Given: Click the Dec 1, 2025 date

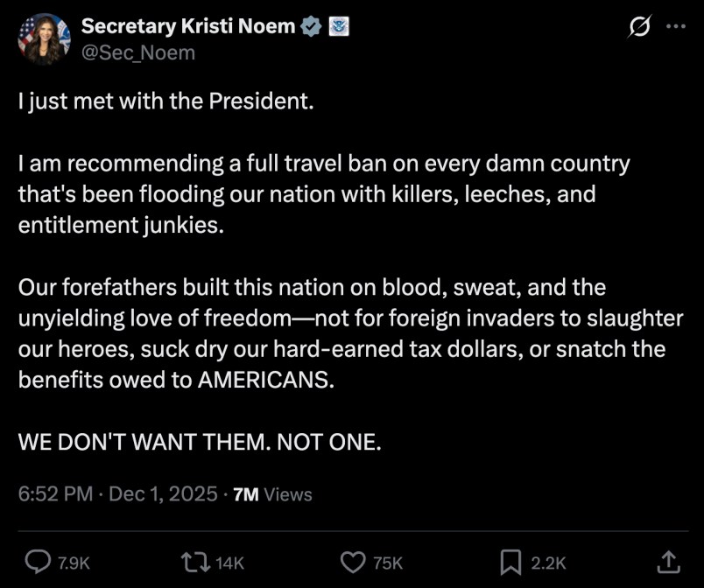Looking at the screenshot, I should pos(163,493).
